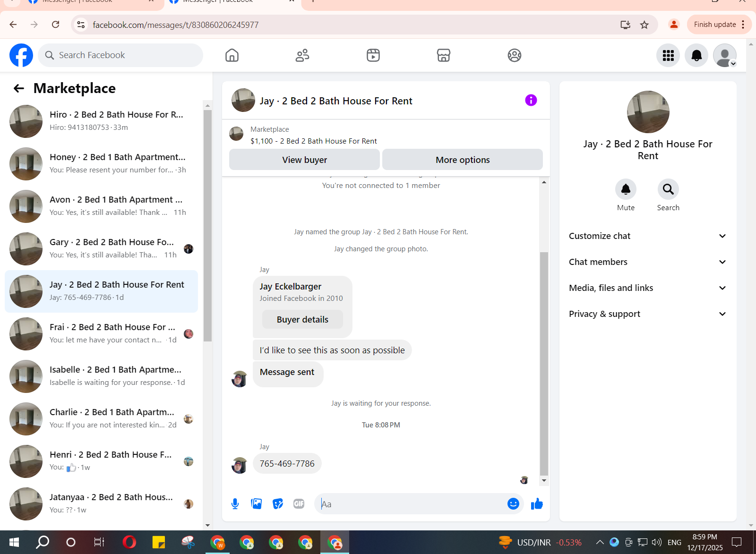756x554 pixels.
Task: Search within the Jay conversation
Action: 668,189
